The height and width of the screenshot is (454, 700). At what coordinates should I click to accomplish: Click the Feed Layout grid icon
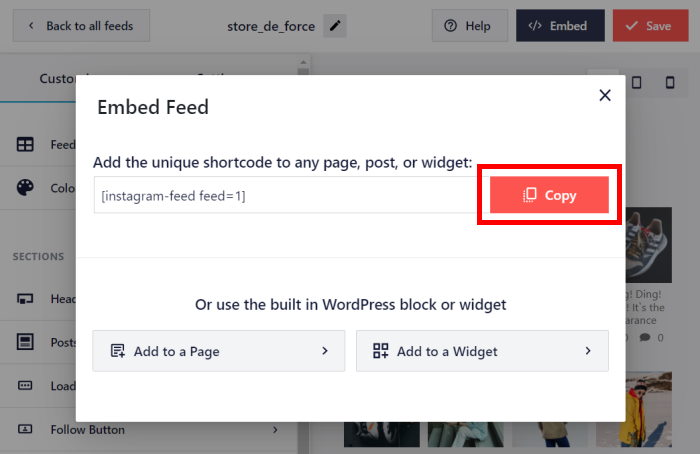tap(26, 144)
